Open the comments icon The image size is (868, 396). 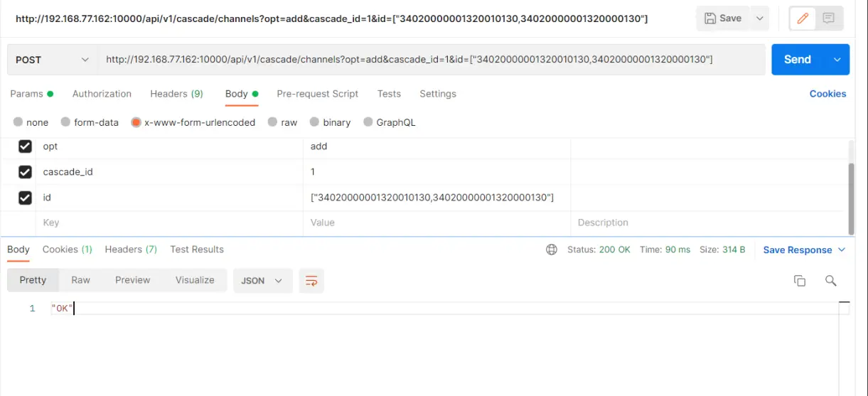point(828,18)
